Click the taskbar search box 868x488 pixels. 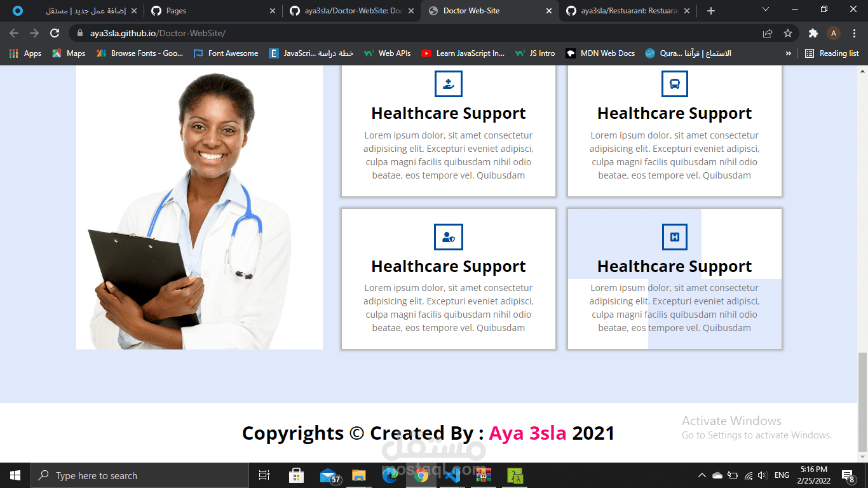click(140, 475)
